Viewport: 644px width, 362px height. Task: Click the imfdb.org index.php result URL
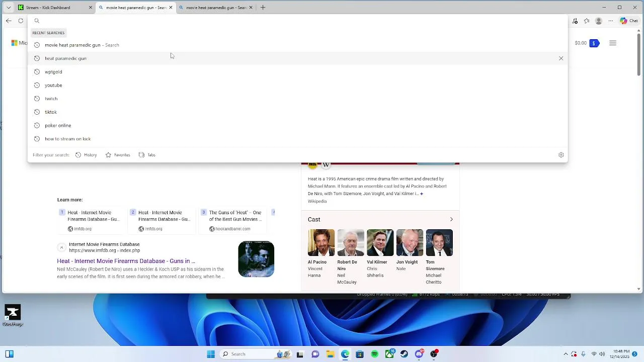click(x=104, y=250)
